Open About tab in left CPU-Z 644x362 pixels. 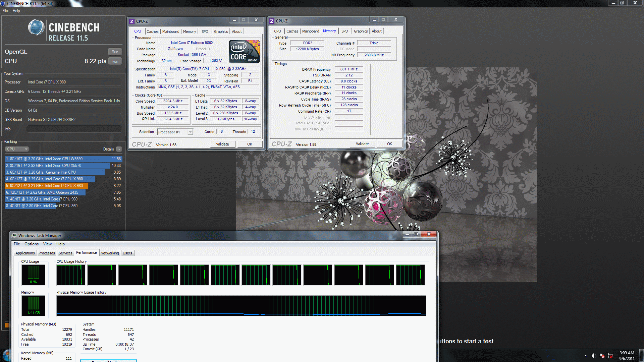click(237, 32)
